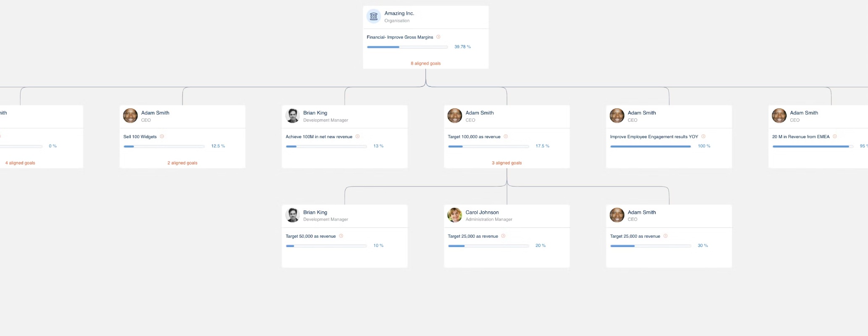The height and width of the screenshot is (336, 868).
Task: Click info icon next to 20 M in Revenue from EMEA
Action: [x=835, y=136]
